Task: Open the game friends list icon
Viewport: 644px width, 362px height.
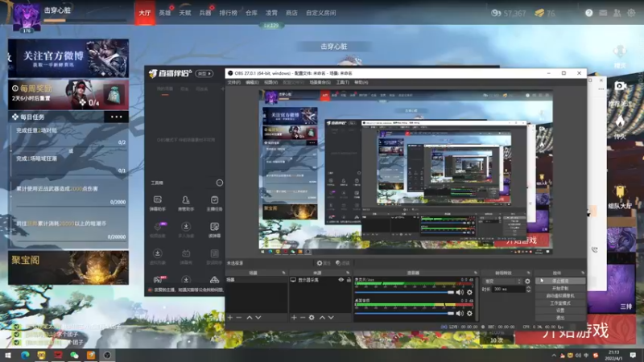Action: point(617,13)
